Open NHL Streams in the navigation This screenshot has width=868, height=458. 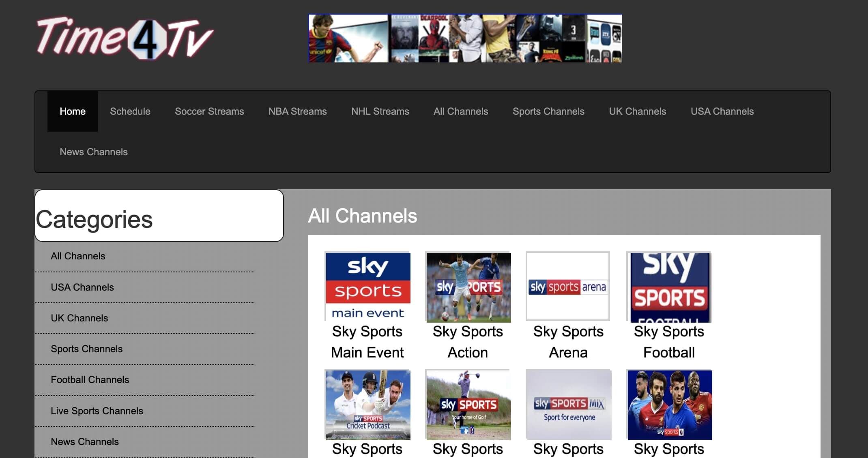[380, 111]
